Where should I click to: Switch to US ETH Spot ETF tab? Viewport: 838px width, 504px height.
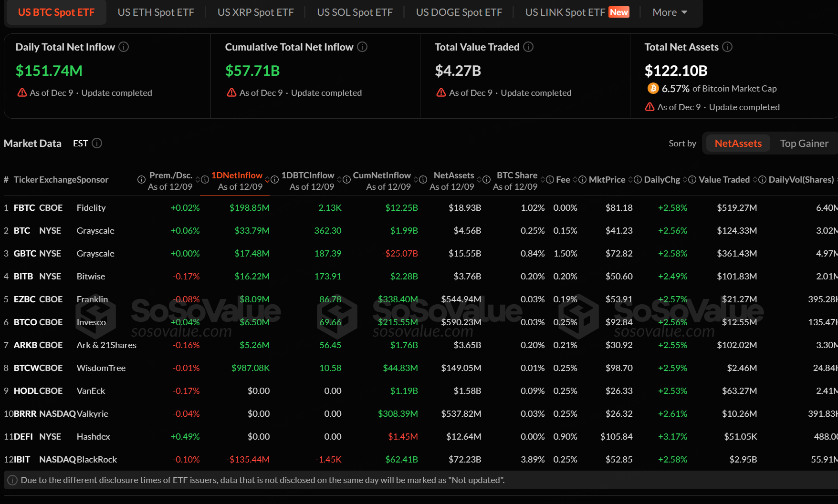[x=156, y=12]
